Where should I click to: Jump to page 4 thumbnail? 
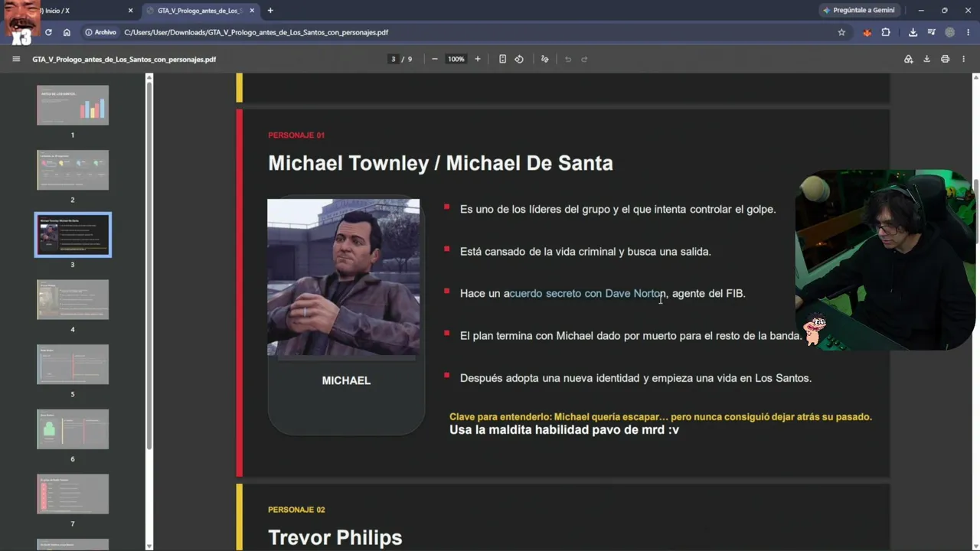pyautogui.click(x=73, y=299)
